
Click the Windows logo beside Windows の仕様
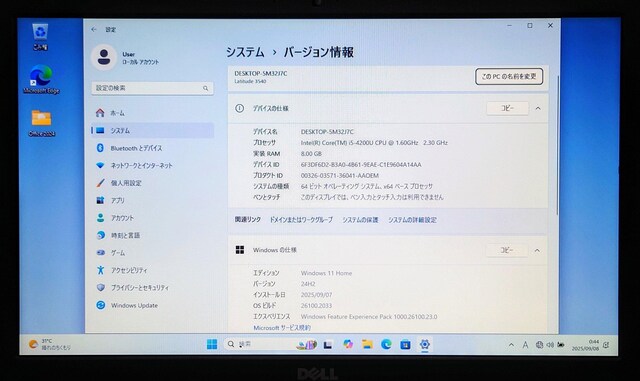click(x=240, y=250)
